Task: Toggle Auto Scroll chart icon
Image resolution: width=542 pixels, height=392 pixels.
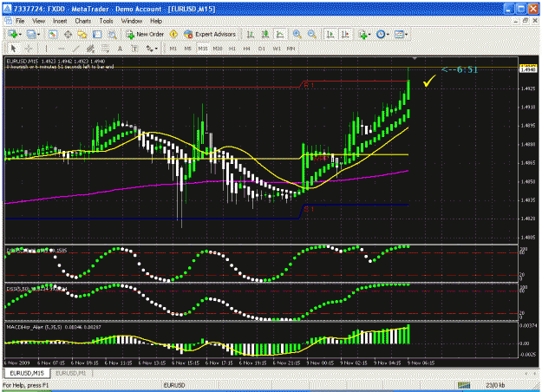Action: click(330, 34)
